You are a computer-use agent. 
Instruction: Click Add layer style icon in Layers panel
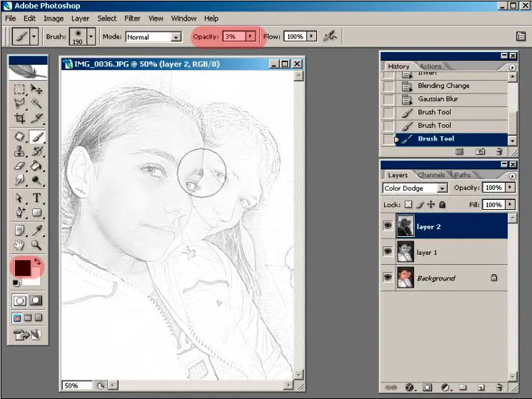[x=409, y=387]
